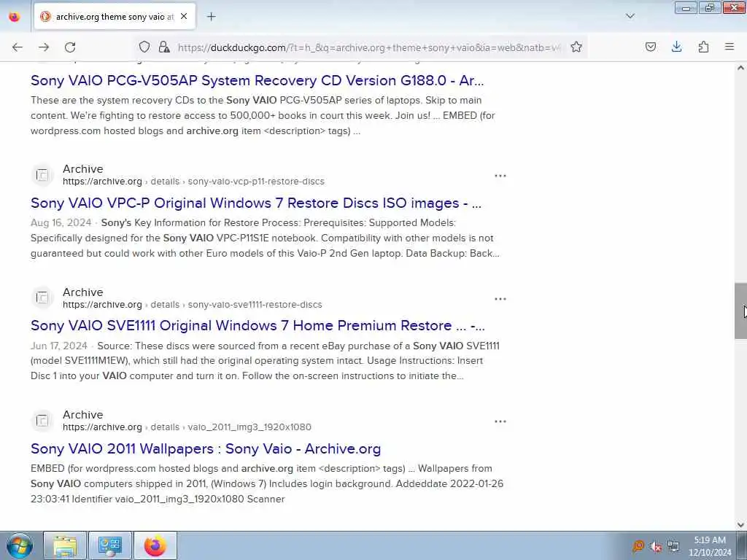Image resolution: width=747 pixels, height=560 pixels.
Task: Open the network tray icon
Action: click(x=673, y=546)
